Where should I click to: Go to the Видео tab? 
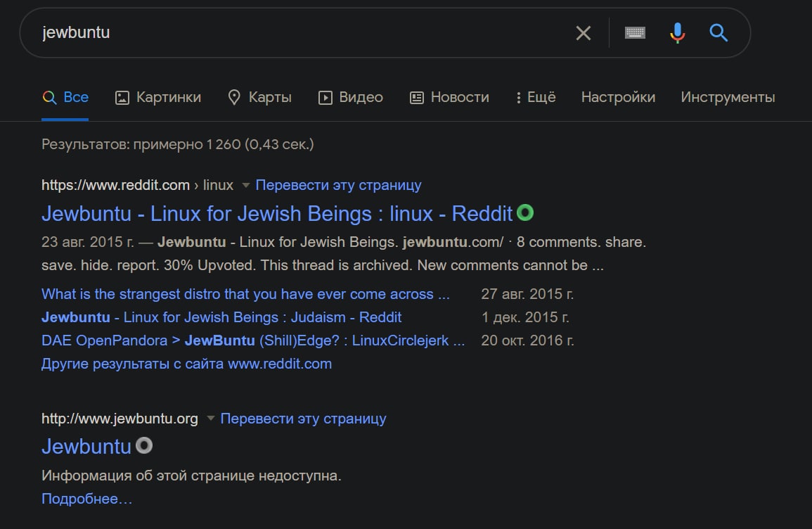pos(351,97)
